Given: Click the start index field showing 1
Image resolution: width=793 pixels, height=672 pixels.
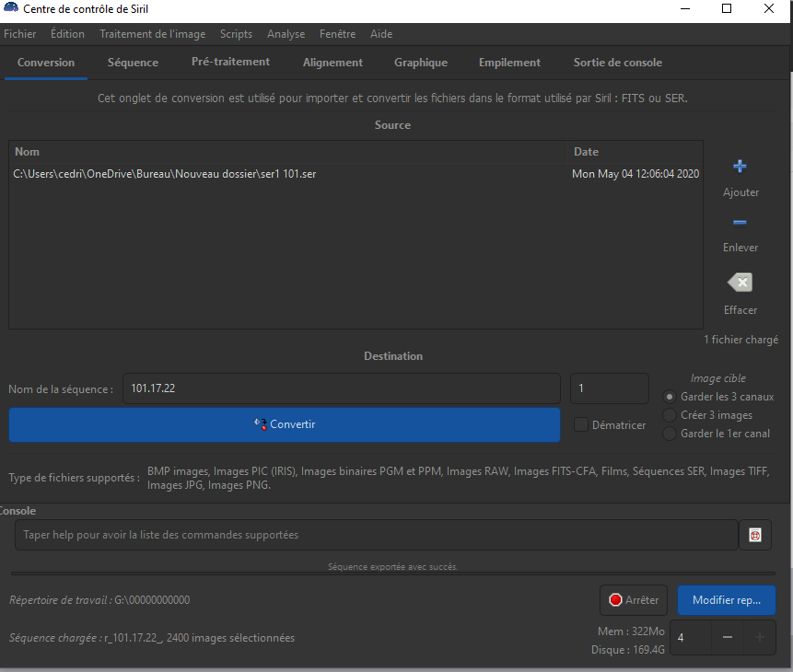Looking at the screenshot, I should 610,388.
